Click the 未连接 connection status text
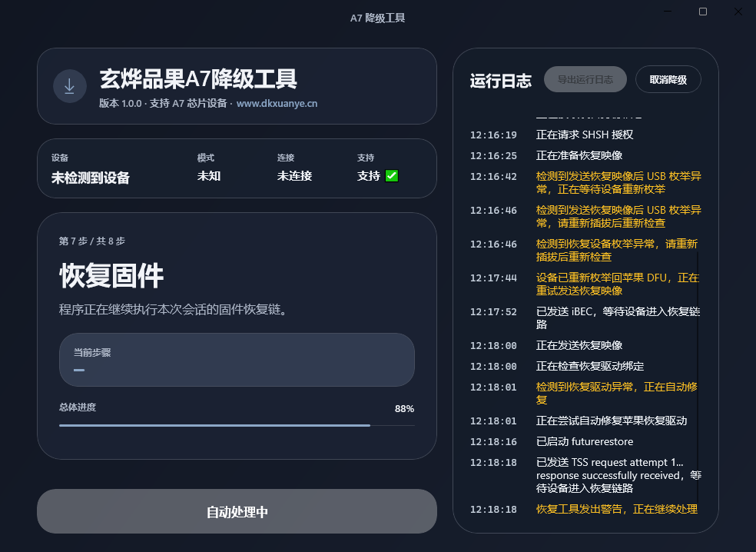This screenshot has width=756, height=552. (x=294, y=176)
